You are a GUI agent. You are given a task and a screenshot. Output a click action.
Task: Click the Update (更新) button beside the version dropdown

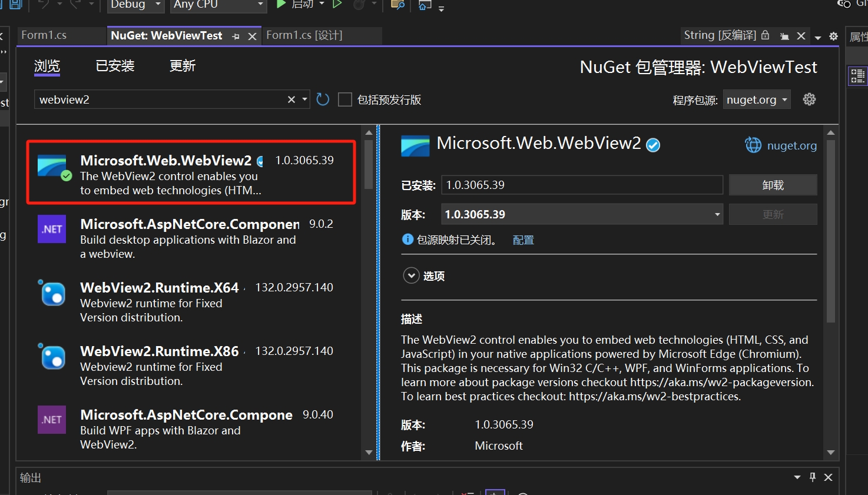[773, 214]
